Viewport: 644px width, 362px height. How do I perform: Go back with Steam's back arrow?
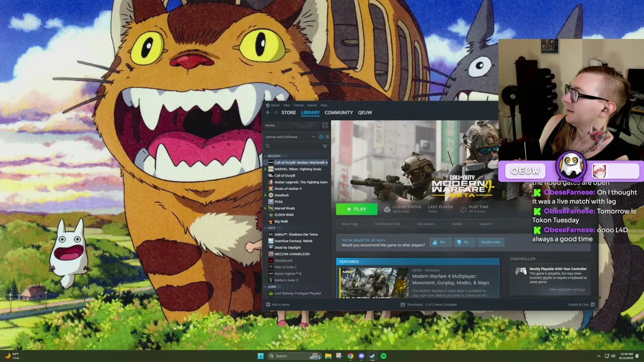[x=268, y=113]
